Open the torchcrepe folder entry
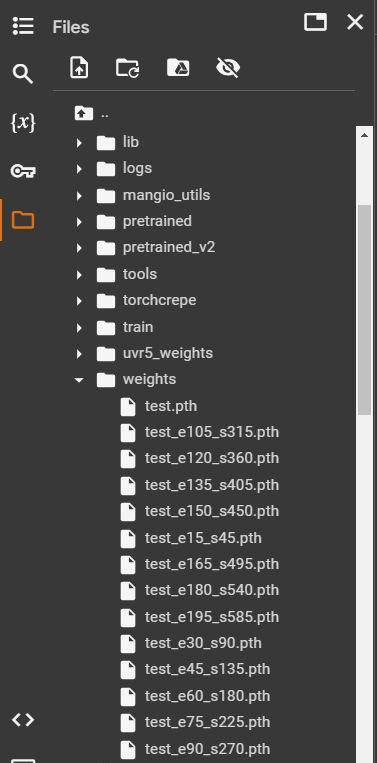This screenshot has width=377, height=763. [160, 300]
